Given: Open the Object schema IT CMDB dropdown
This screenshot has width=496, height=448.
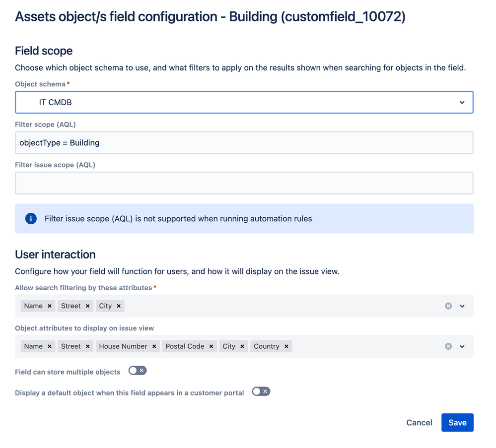Looking at the screenshot, I should [244, 102].
